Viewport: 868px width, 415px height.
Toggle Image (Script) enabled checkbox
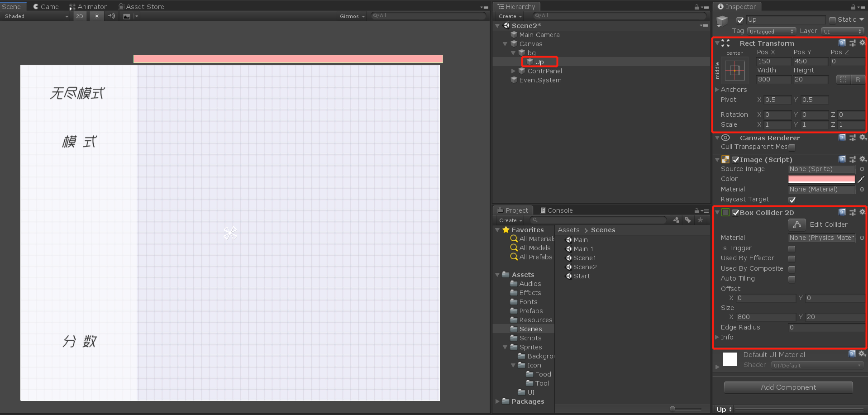735,160
